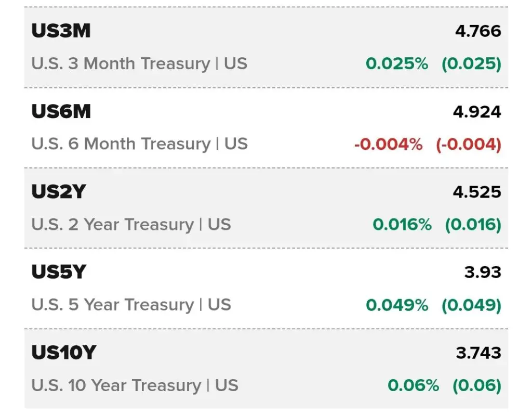Click the 3.743 yield value
This screenshot has height=415, width=532.
pyautogui.click(x=478, y=353)
